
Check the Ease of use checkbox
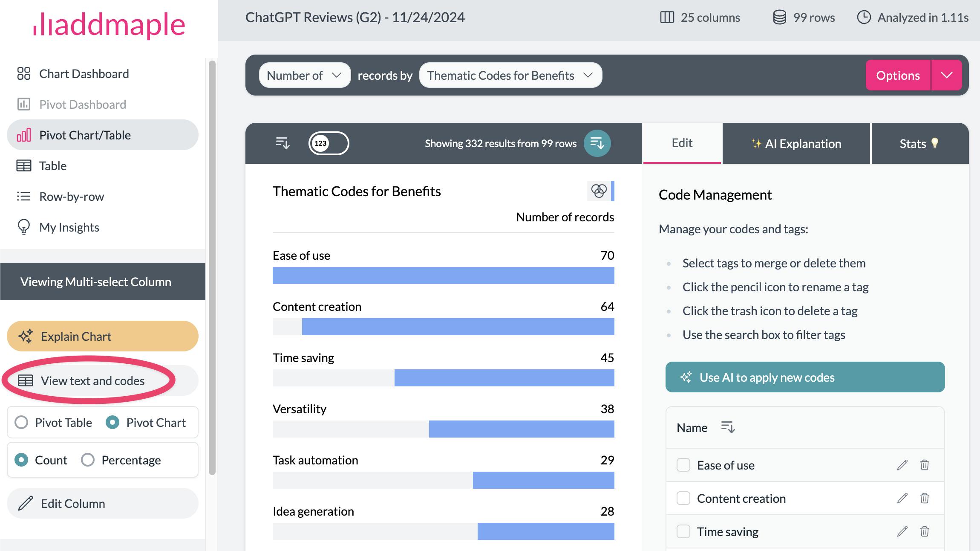(x=683, y=465)
